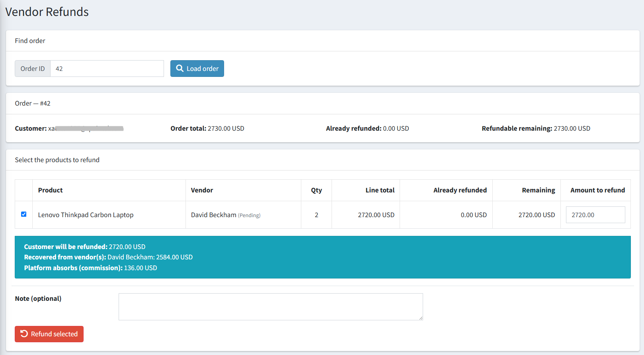The image size is (644, 355).
Task: Click the Find order panel heading
Action: pyautogui.click(x=30, y=41)
